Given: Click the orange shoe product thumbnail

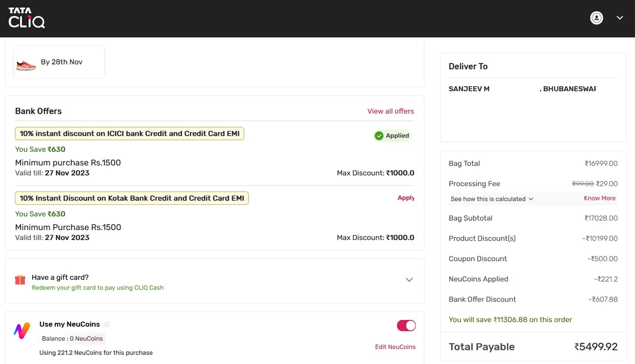Looking at the screenshot, I should click(26, 65).
